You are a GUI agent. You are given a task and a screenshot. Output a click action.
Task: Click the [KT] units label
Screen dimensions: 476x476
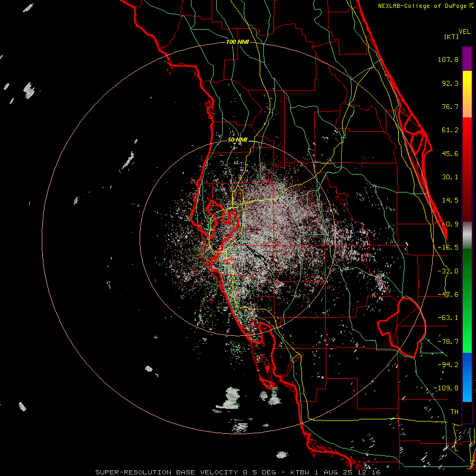point(451,36)
